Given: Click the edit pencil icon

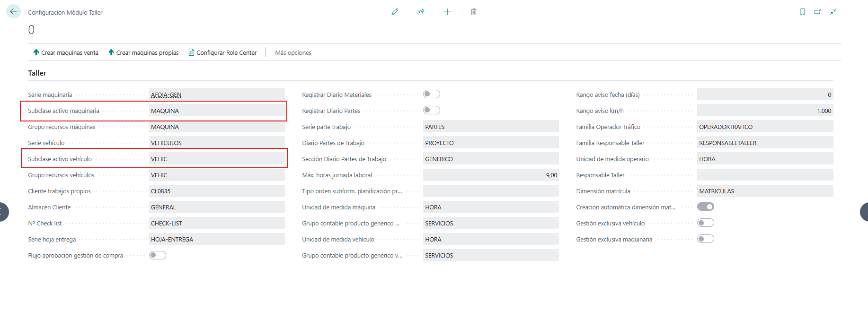Looking at the screenshot, I should tap(395, 12).
